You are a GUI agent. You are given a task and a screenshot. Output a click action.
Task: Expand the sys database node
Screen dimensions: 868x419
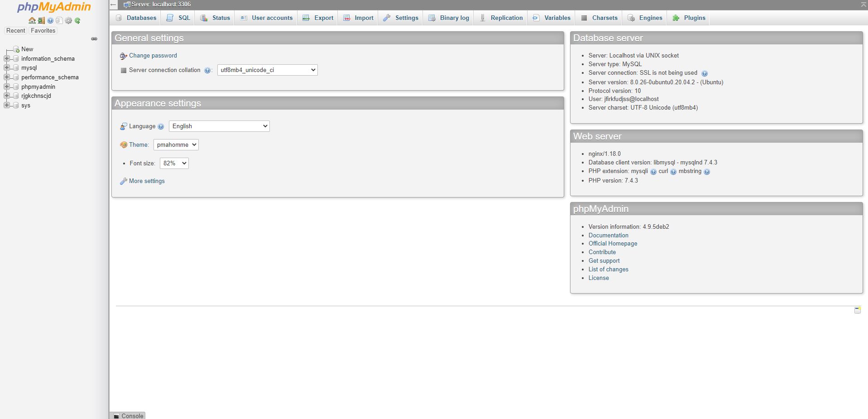(x=6, y=105)
